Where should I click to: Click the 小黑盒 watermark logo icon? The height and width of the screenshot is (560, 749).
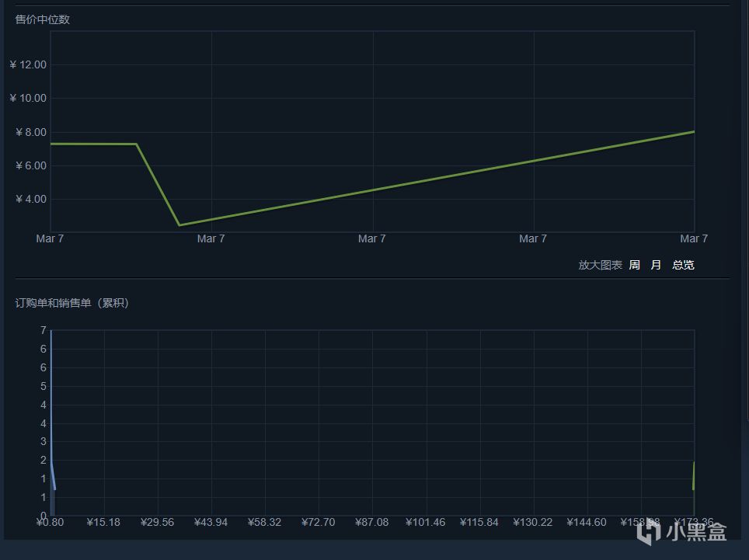(649, 531)
